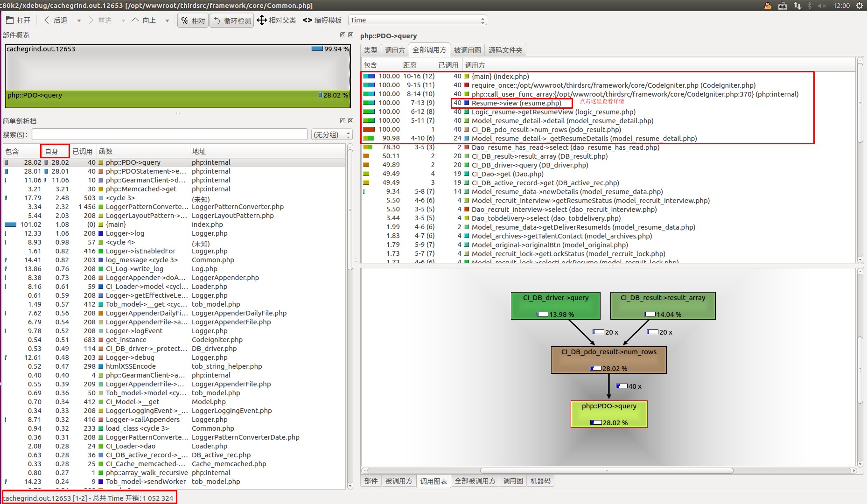
Task: Switch to the 调用方 tab
Action: click(395, 50)
